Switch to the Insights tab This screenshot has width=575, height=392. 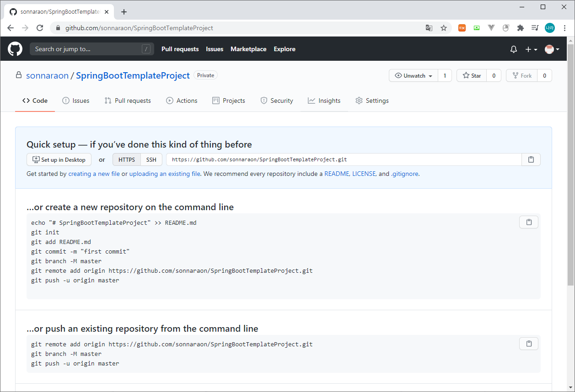324,101
